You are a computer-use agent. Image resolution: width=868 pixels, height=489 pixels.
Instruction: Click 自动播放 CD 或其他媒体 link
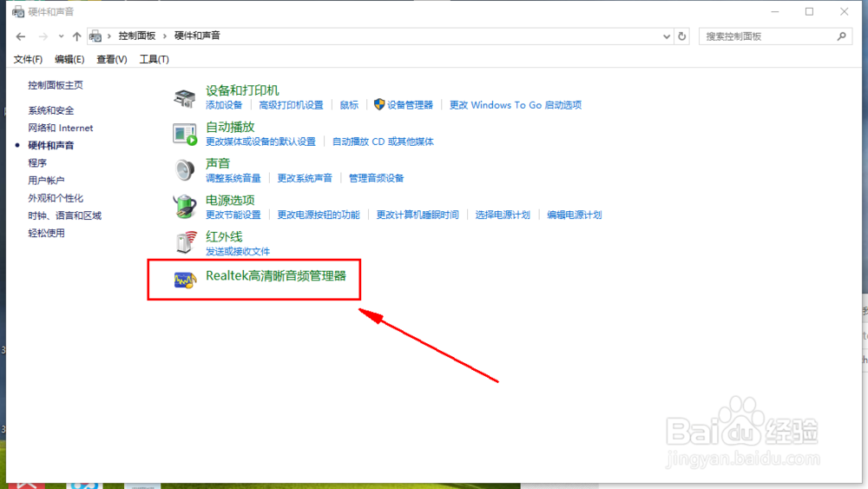[x=383, y=142]
